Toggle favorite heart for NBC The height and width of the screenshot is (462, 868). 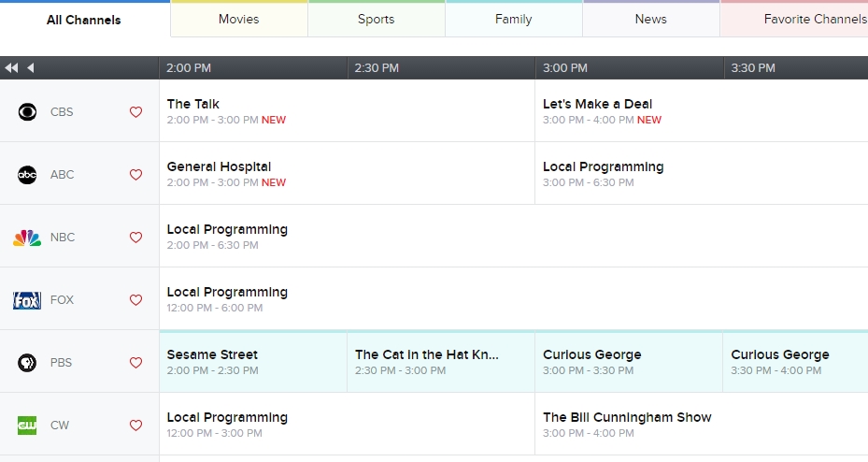click(135, 238)
